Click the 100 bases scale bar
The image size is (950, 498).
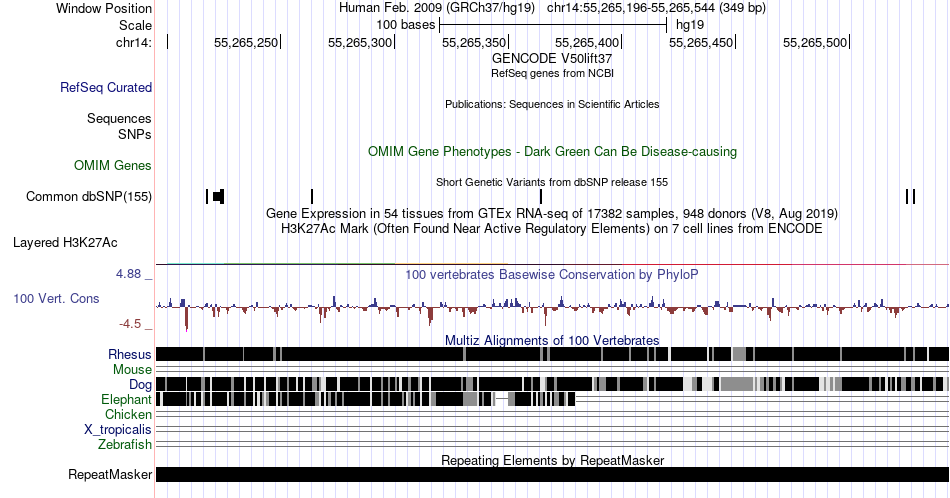[x=553, y=25]
